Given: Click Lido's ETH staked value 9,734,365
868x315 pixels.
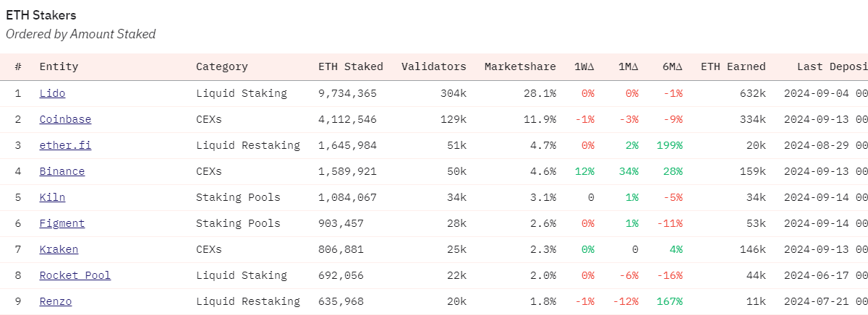Looking at the screenshot, I should [x=347, y=93].
